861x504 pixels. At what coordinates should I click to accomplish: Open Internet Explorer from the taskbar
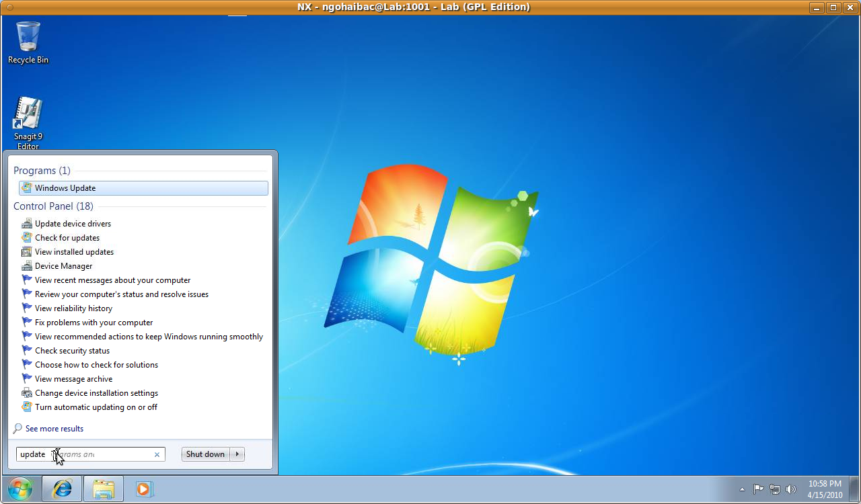(x=62, y=489)
